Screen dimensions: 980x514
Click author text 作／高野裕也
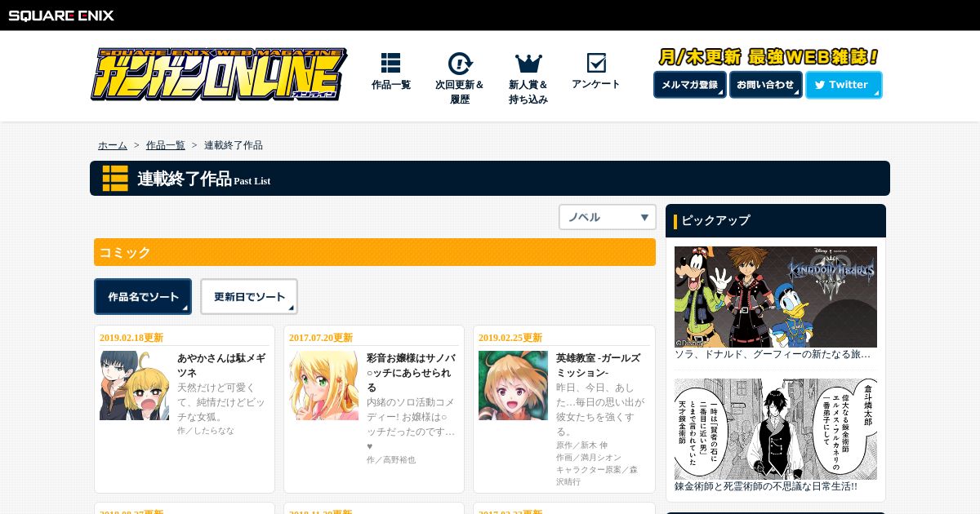391,460
